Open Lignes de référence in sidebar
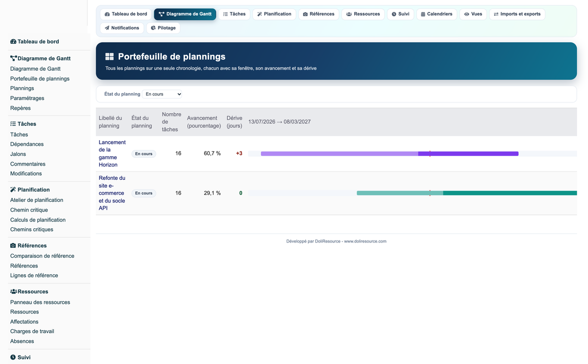The height and width of the screenshot is (364, 588). point(34,275)
